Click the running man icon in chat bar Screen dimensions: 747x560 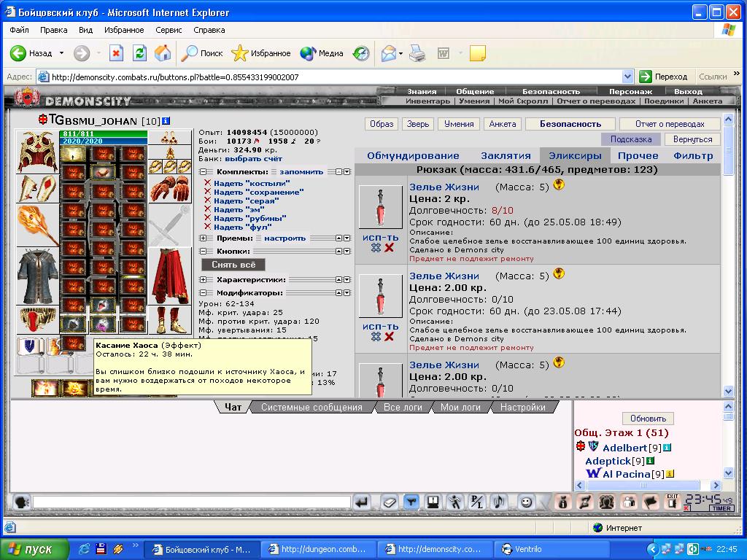click(x=455, y=502)
